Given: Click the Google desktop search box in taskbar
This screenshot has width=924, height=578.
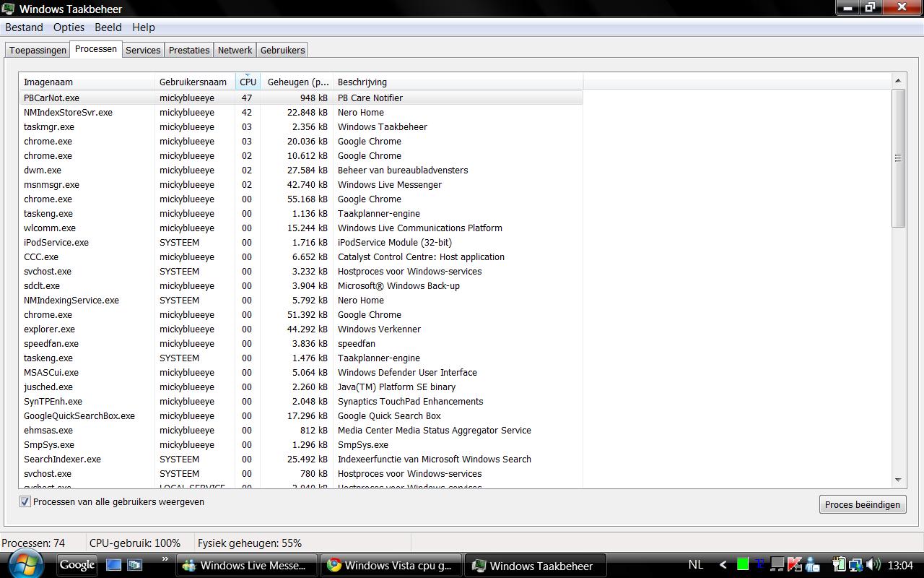Looking at the screenshot, I should [77, 565].
